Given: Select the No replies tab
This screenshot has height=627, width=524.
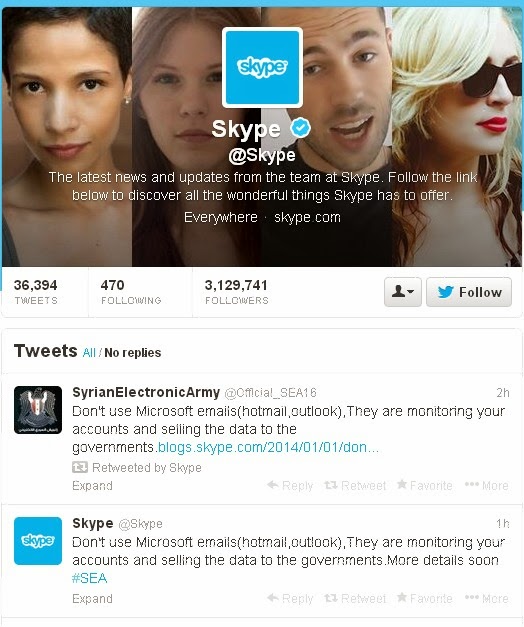Looking at the screenshot, I should [x=133, y=353].
